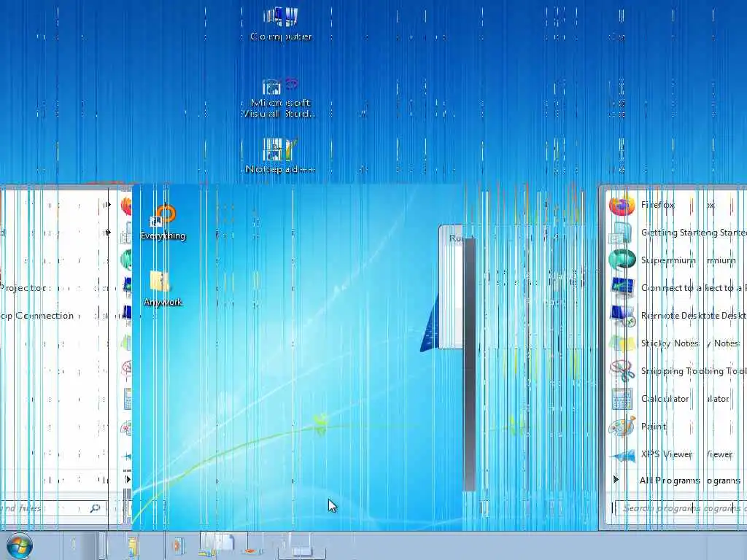Image resolution: width=747 pixels, height=560 pixels.
Task: Open the Anywork folder on the desktop
Action: pyautogui.click(x=163, y=289)
